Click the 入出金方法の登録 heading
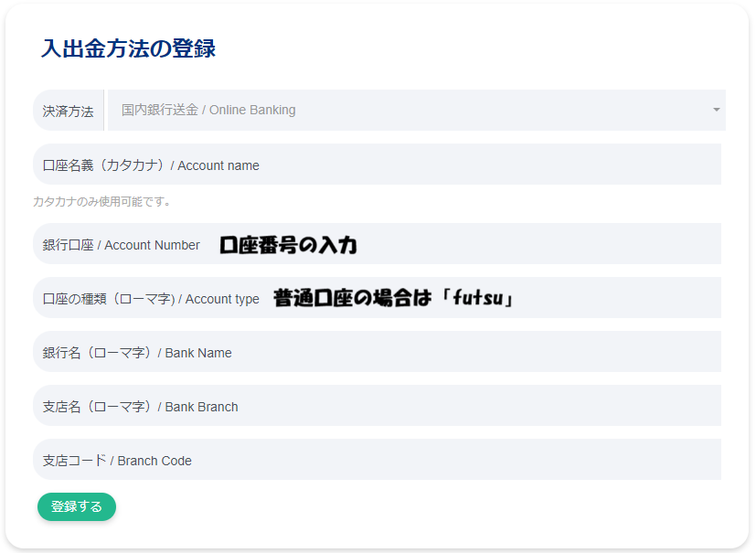This screenshot has height=553, width=756. 128,48
